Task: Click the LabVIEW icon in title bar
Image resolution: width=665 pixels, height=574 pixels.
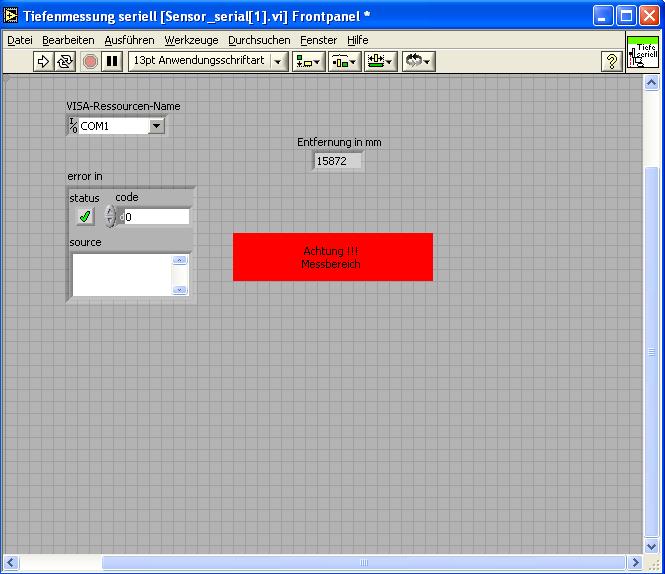Action: [x=11, y=16]
